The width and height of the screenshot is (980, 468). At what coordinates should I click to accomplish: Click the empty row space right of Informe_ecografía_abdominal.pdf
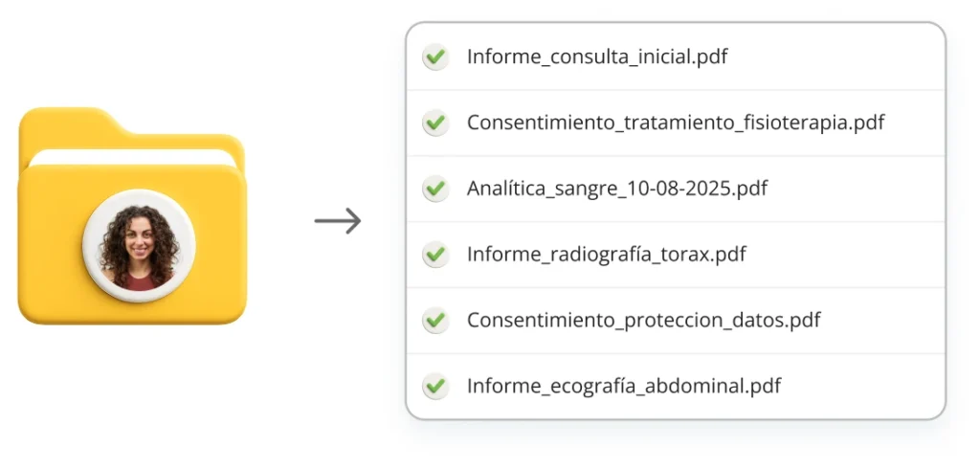(861, 387)
